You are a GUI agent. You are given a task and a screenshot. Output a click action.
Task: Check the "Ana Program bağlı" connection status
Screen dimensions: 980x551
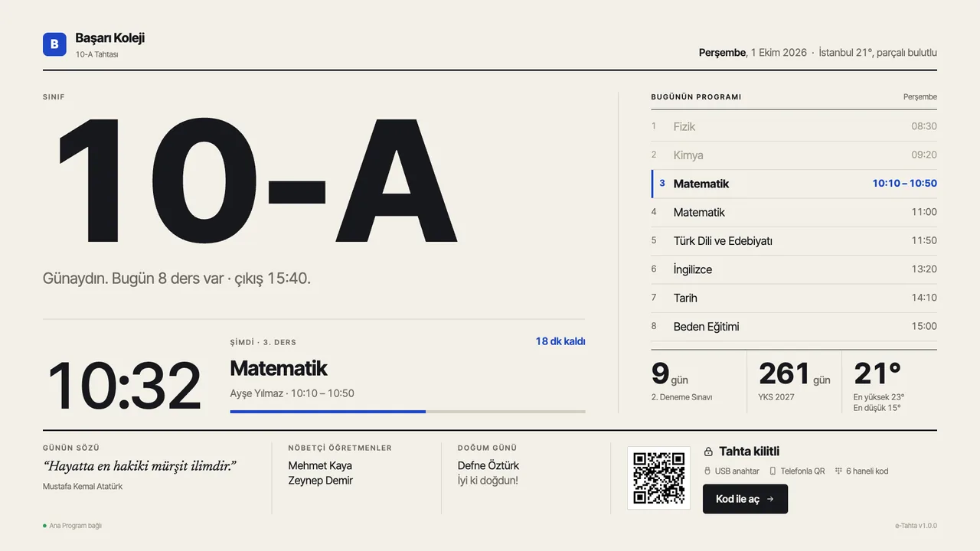[73, 526]
